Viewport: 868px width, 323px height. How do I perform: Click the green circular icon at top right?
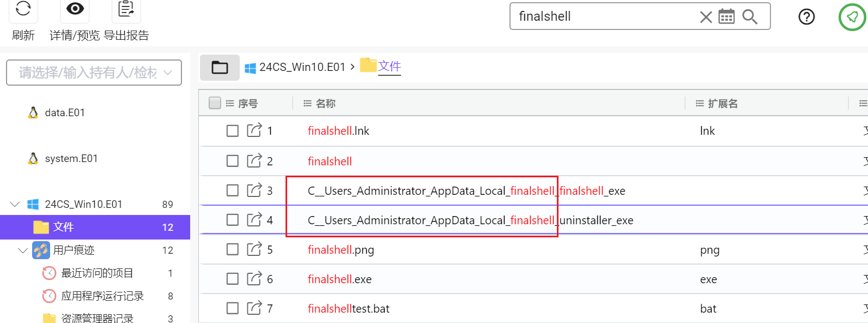852,17
